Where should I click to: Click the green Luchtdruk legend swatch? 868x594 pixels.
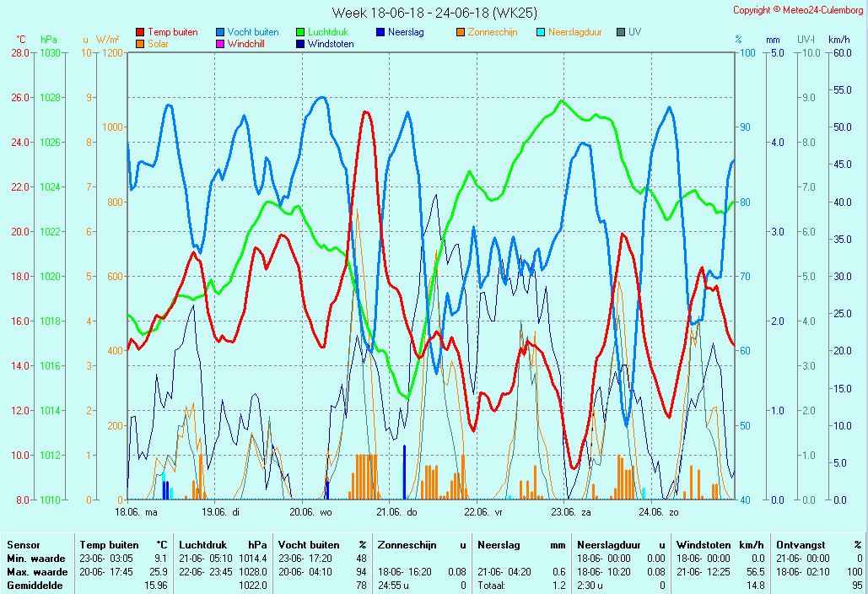(x=300, y=32)
